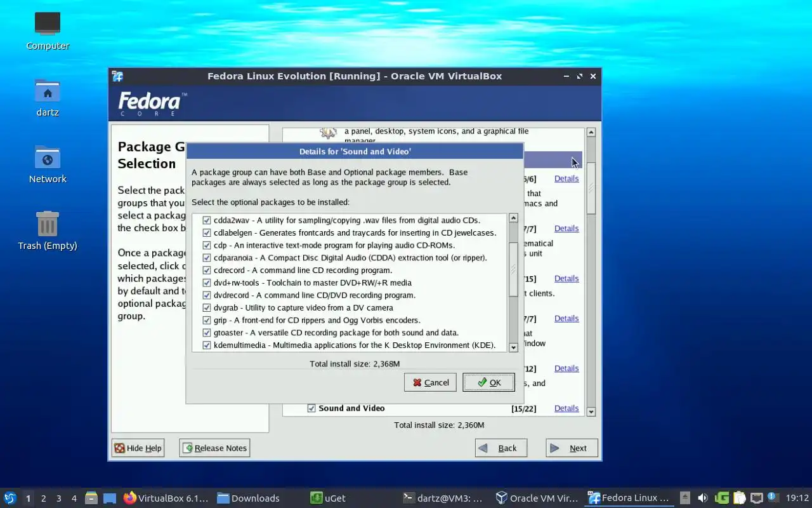Open the Computer desktop icon

tap(48, 24)
